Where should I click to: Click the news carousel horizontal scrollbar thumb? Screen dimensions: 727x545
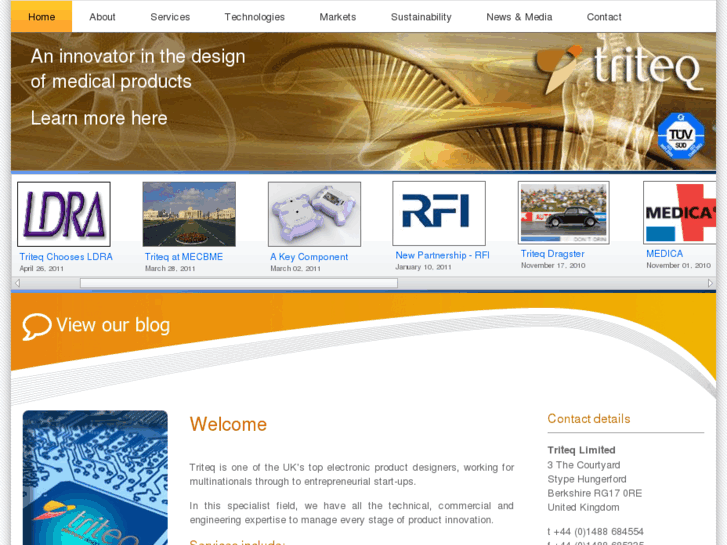(239, 283)
